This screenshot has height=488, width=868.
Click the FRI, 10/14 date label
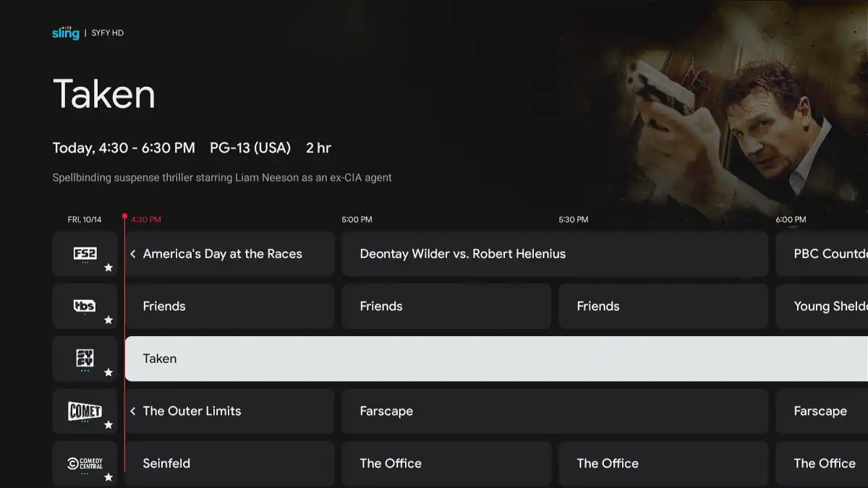pyautogui.click(x=85, y=219)
